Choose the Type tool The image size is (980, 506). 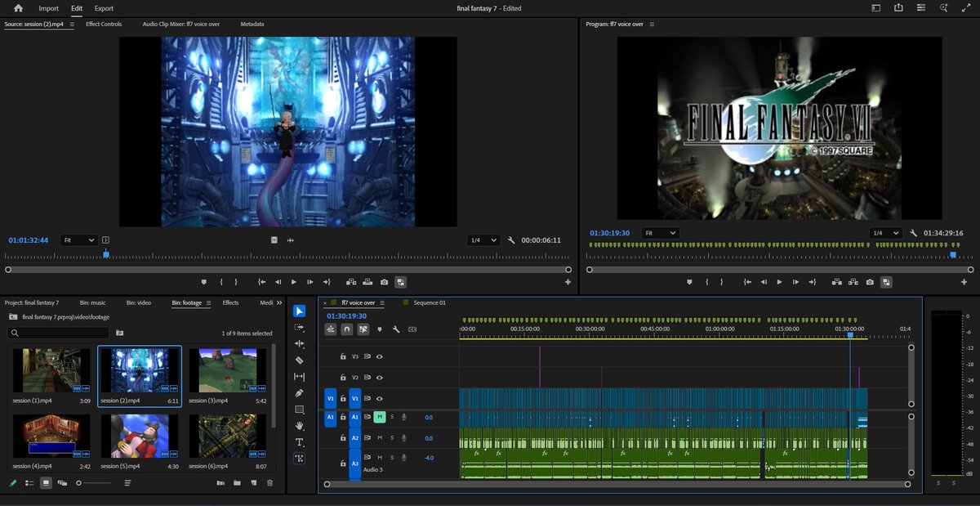pos(299,442)
